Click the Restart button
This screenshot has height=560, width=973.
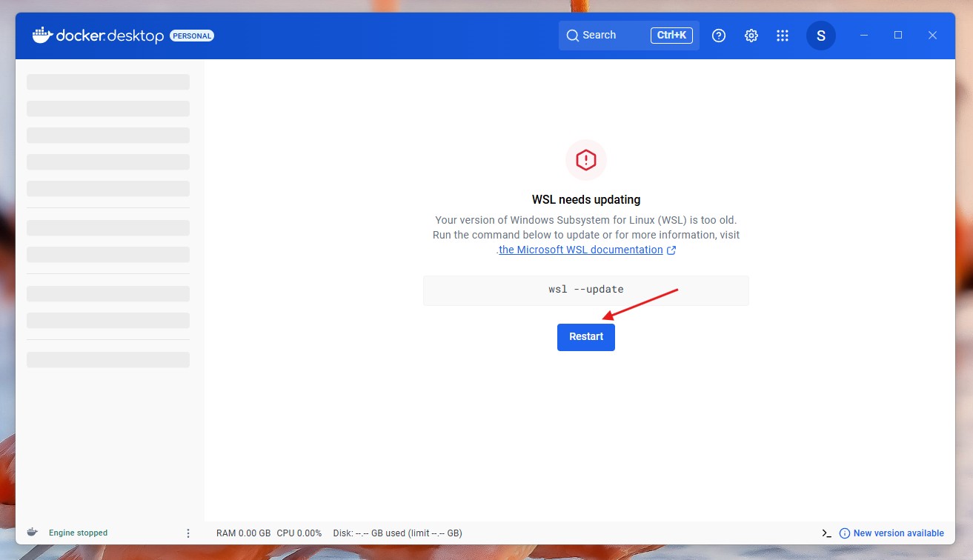(585, 336)
